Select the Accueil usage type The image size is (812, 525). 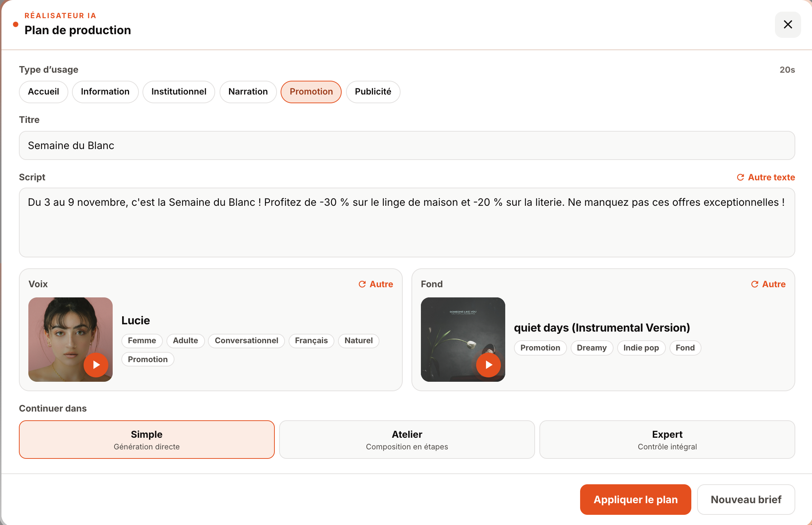tap(43, 92)
